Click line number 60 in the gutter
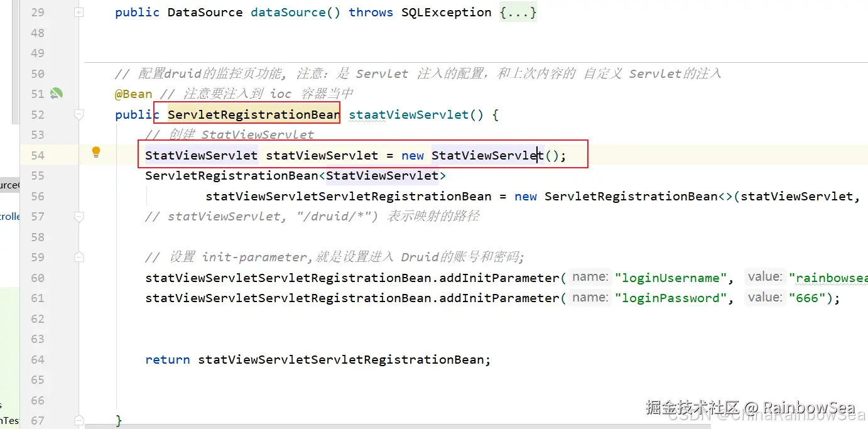The height and width of the screenshot is (429, 868). pyautogui.click(x=38, y=278)
